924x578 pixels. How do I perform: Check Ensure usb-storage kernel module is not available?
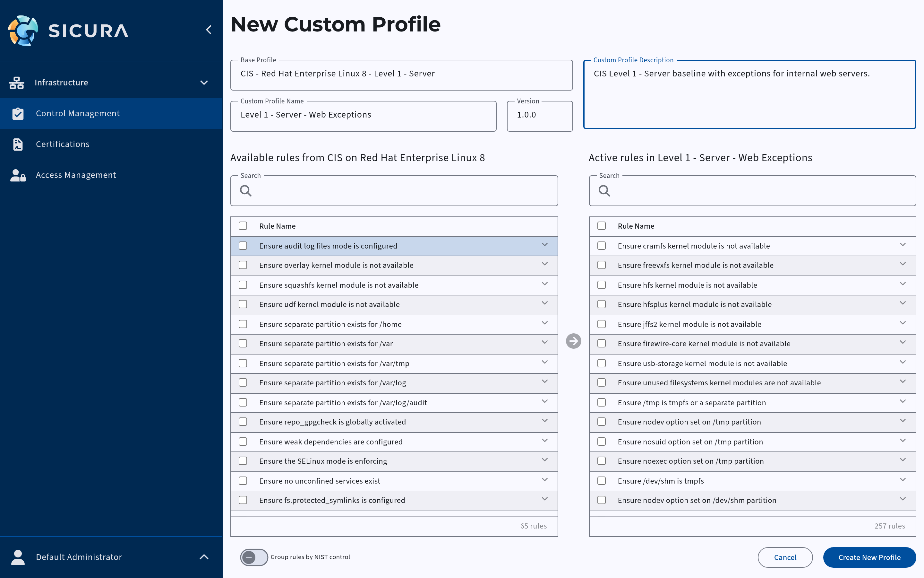click(x=601, y=363)
